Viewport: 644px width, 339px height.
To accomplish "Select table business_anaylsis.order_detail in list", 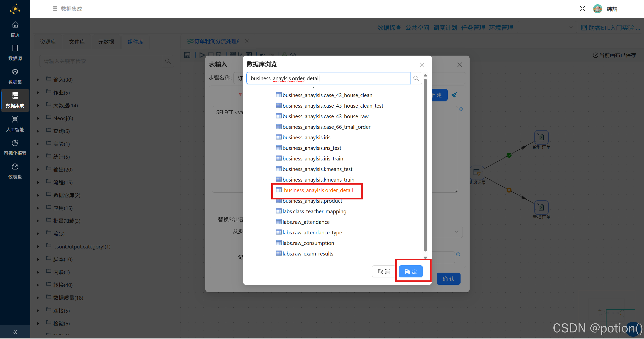I will tap(318, 190).
